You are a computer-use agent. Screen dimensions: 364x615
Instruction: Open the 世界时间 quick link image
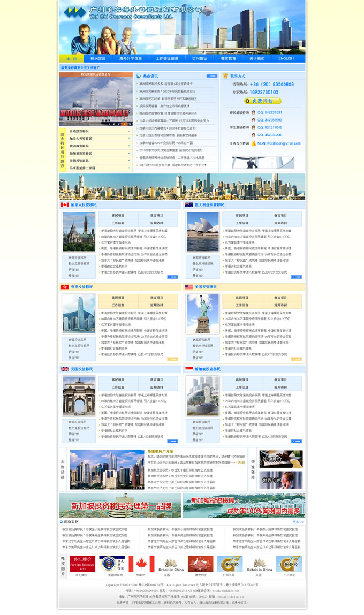click(x=274, y=479)
